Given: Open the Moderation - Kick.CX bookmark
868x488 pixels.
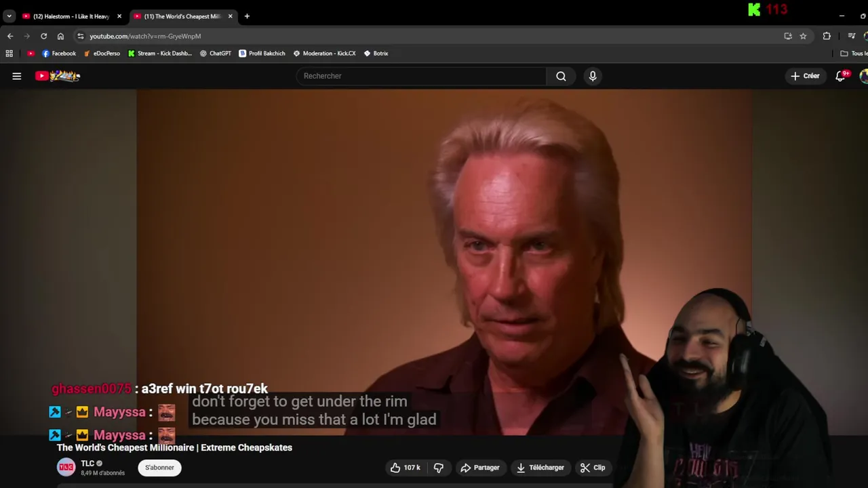Looking at the screenshot, I should click(325, 54).
